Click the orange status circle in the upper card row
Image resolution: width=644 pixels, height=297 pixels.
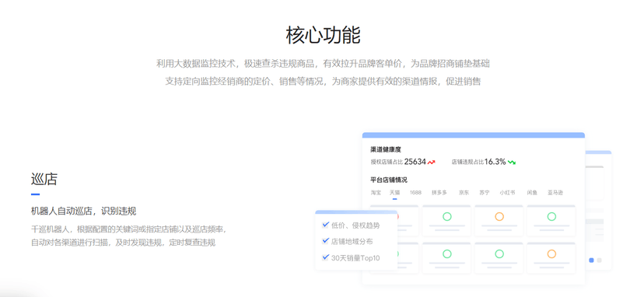click(x=499, y=216)
